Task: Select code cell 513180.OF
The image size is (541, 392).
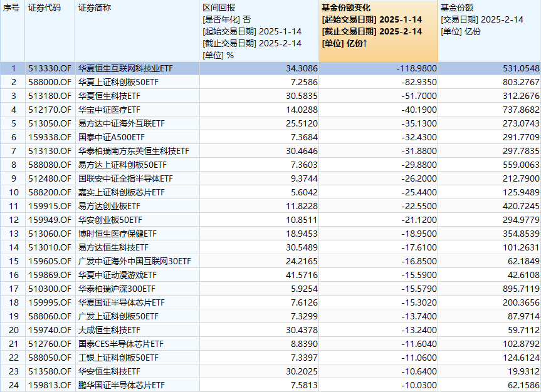Action: coord(50,96)
